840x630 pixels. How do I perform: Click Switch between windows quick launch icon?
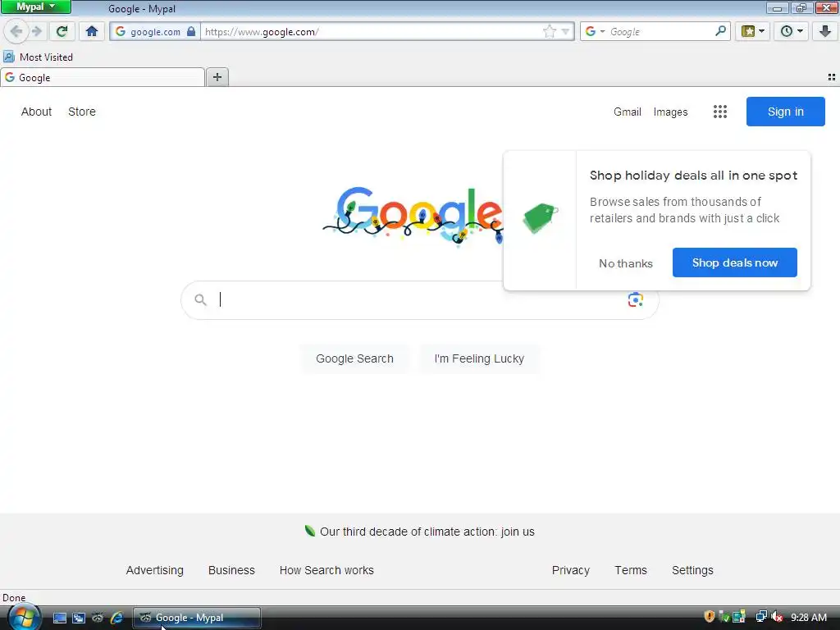pos(79,618)
